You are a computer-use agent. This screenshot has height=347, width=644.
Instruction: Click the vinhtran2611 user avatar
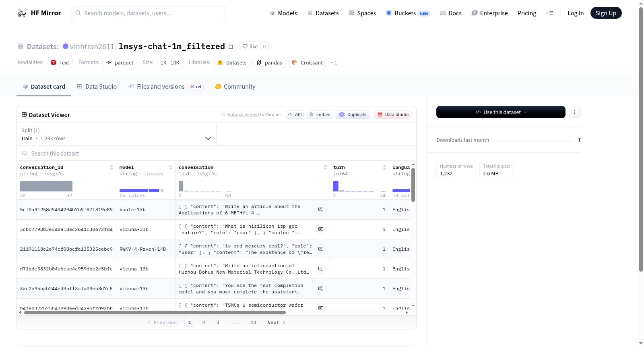[66, 46]
